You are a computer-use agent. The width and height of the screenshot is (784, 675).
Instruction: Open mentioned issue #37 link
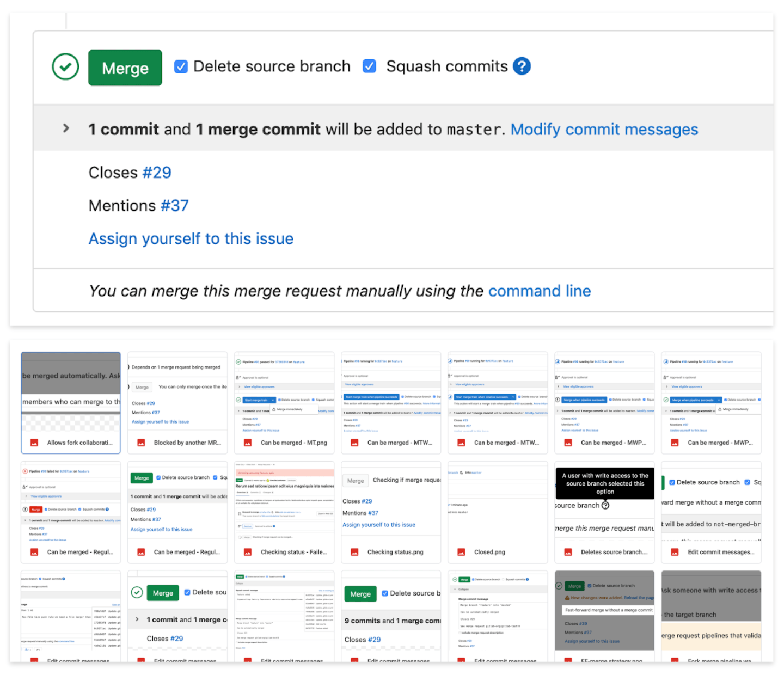[x=174, y=206]
